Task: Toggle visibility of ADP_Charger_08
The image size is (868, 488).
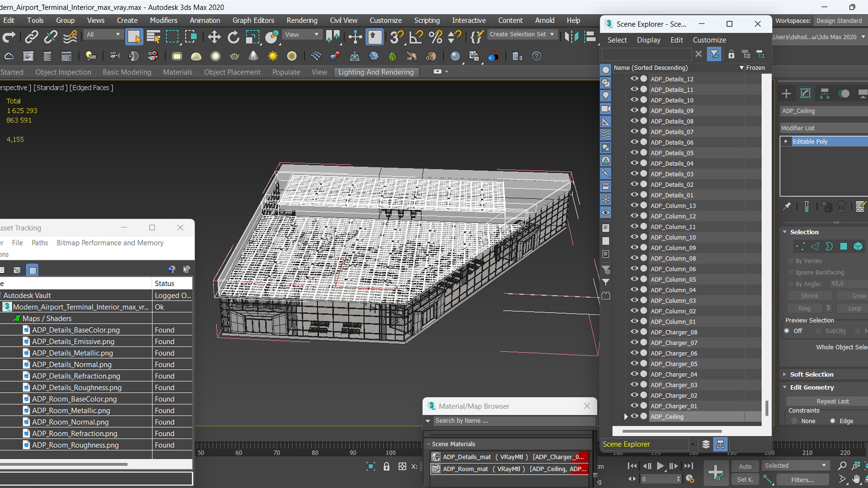Action: [x=634, y=332]
